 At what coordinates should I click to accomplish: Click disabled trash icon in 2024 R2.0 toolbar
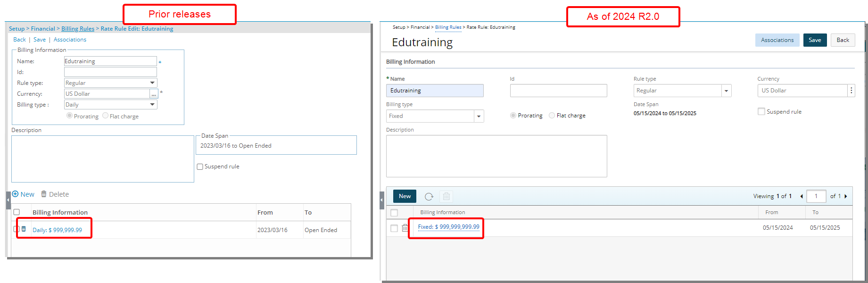point(446,196)
